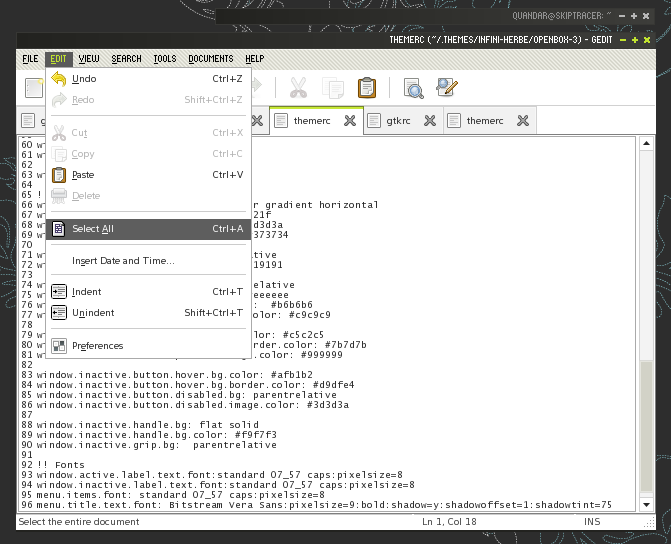Click the Ln 1, Col 18 status
This screenshot has height=544, width=671.
click(449, 522)
